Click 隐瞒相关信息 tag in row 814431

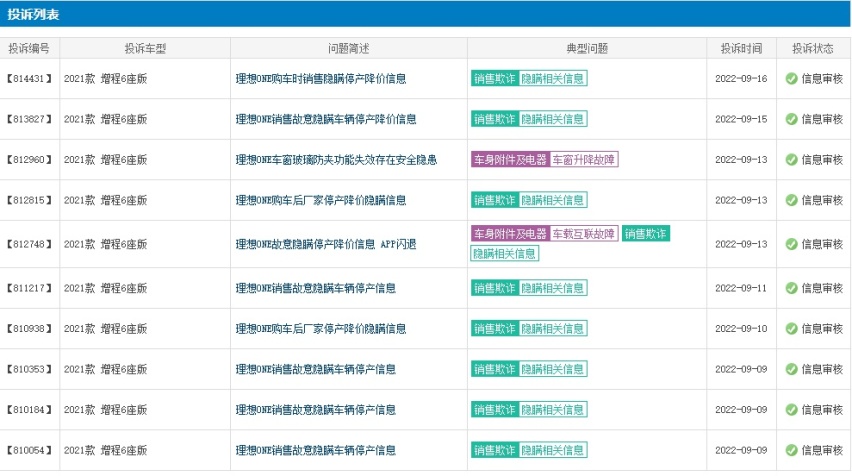click(553, 79)
